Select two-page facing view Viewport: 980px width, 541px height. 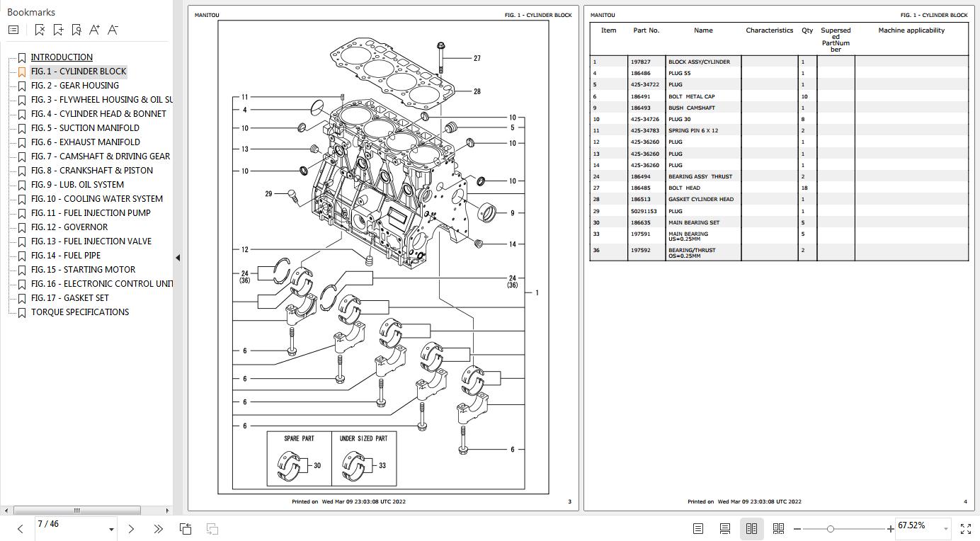point(751,528)
